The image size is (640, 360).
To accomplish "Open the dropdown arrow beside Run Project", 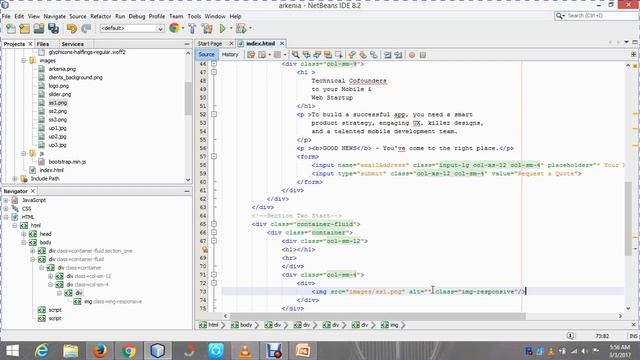I will tap(231, 28).
